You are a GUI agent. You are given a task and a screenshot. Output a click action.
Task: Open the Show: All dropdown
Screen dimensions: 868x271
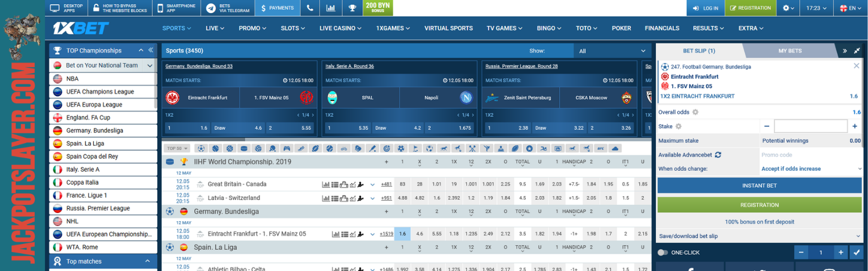click(612, 51)
